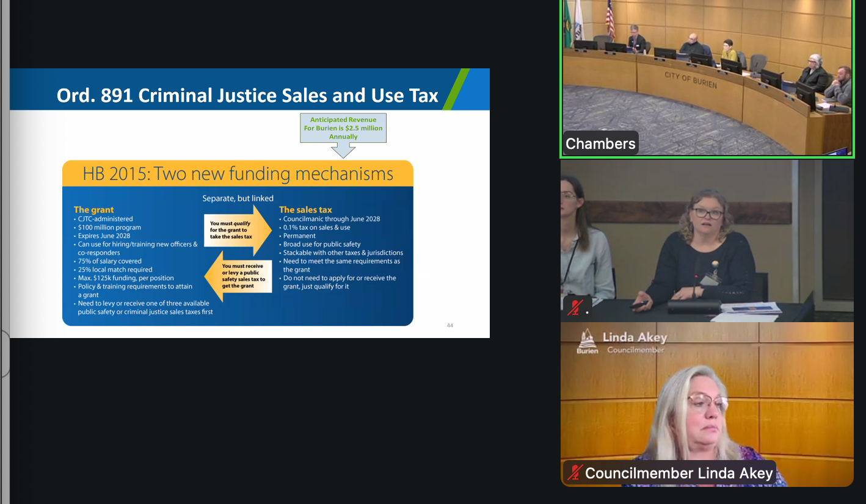The height and width of the screenshot is (504, 866).
Task: Click 'The grant' heading on the slide
Action: click(94, 210)
